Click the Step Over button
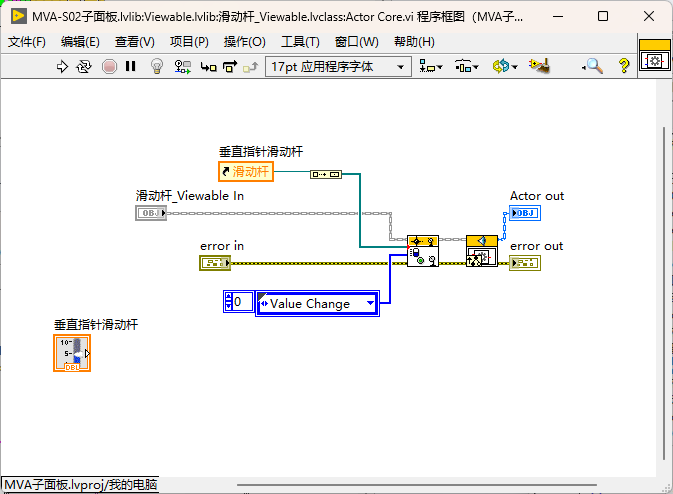This screenshot has height=494, width=673. coord(230,67)
